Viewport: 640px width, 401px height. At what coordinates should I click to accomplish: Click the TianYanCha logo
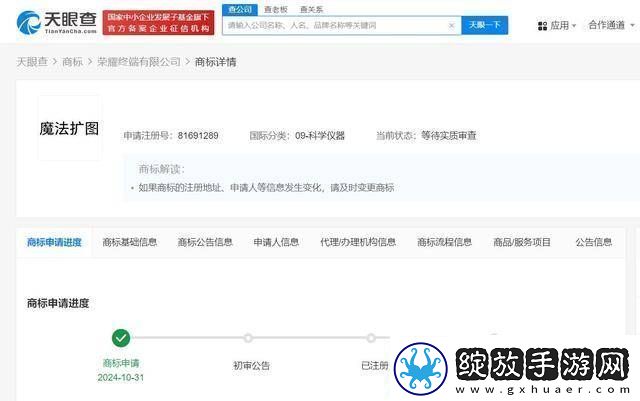(56, 23)
